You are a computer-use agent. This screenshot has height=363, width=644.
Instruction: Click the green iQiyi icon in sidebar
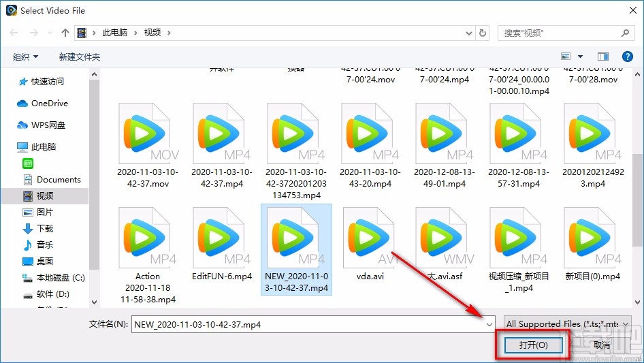(28, 163)
